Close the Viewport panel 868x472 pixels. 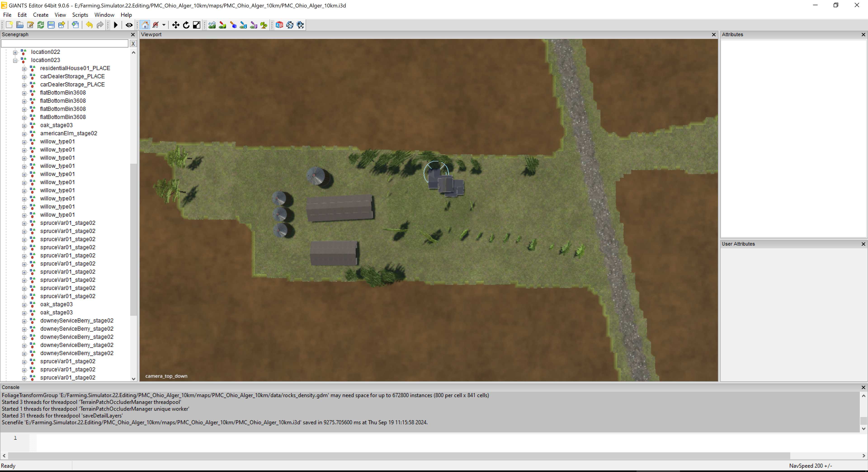tap(714, 34)
